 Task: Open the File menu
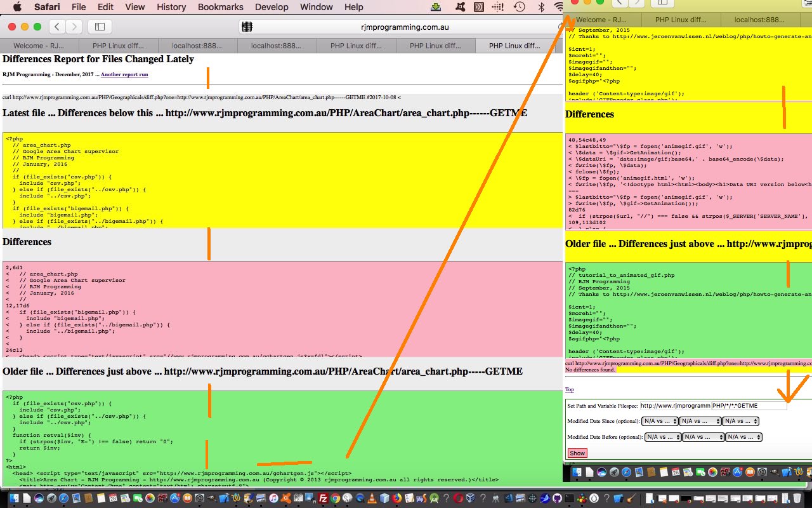pos(79,7)
